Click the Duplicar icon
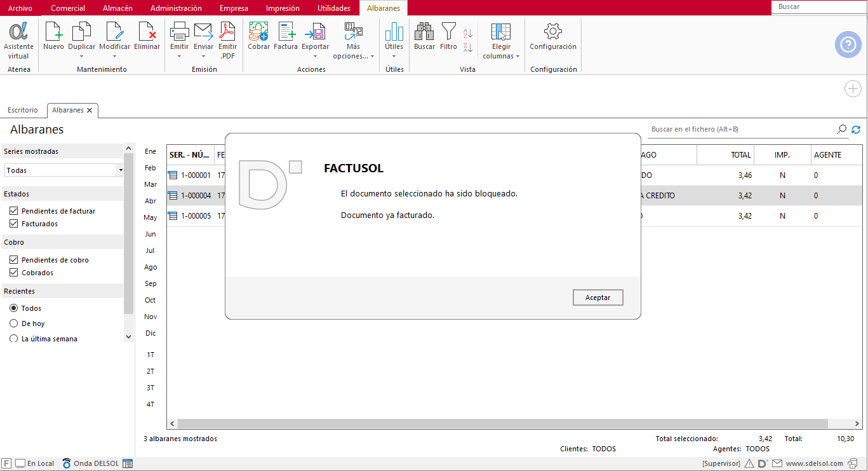The image size is (868, 471). [x=81, y=31]
